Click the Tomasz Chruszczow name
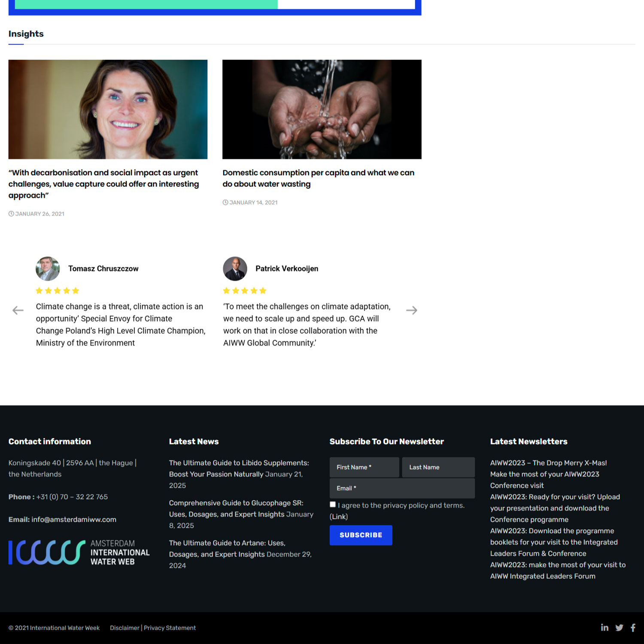Viewport: 644px width, 644px height. 103,269
